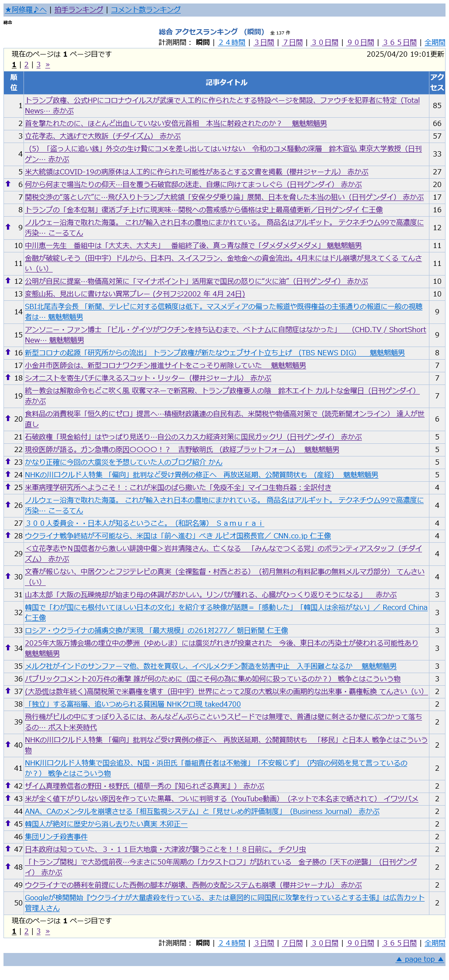Open the ★阿修羅♪へ link in the header
This screenshot has width=449, height=980.
pyautogui.click(x=26, y=10)
